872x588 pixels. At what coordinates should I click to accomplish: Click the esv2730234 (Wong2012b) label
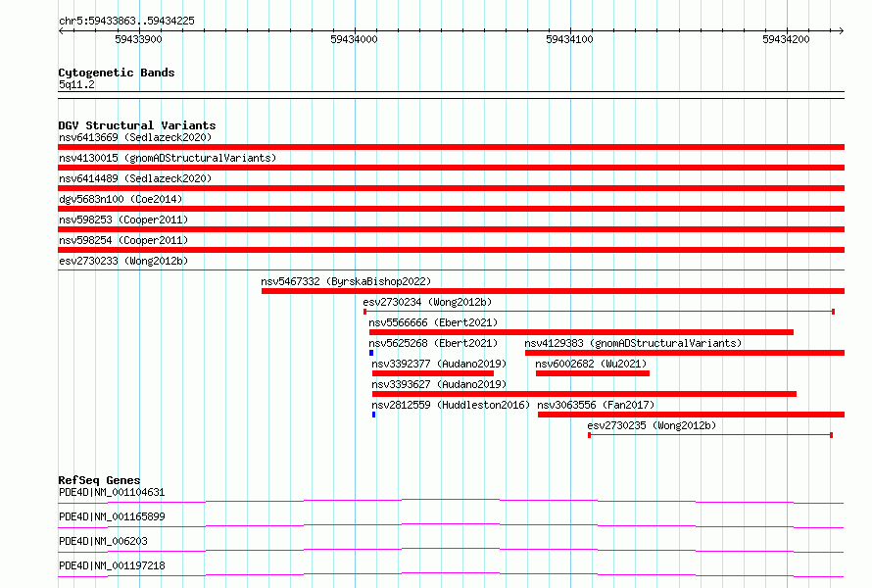click(427, 302)
